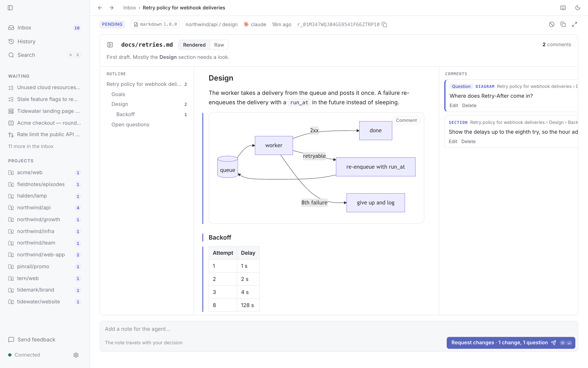Open Acme checkout waiting item

click(x=45, y=123)
